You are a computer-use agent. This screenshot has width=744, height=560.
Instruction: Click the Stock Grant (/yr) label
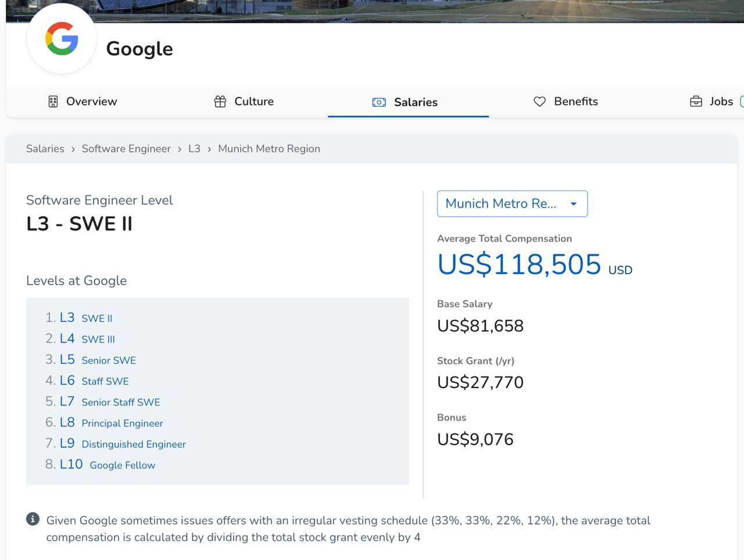click(x=475, y=361)
